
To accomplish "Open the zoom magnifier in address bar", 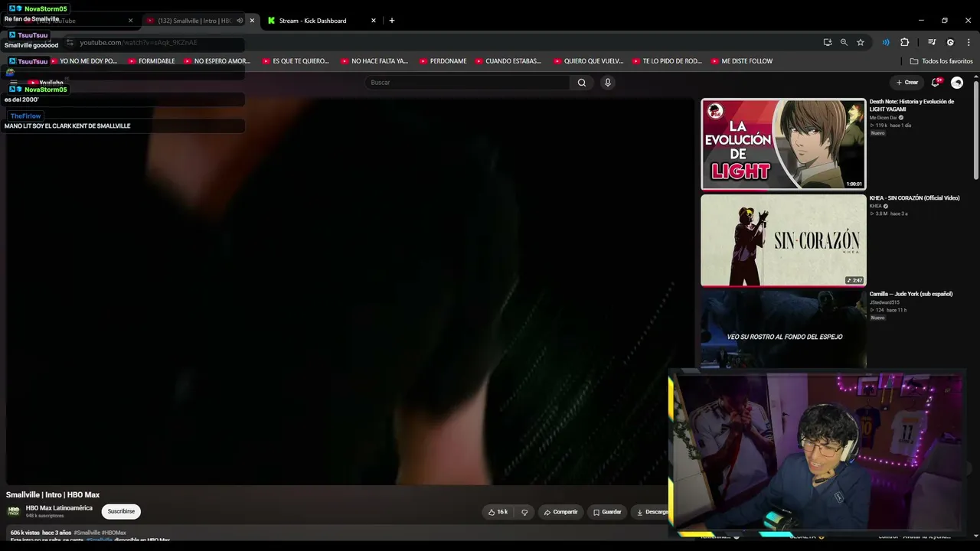I will point(844,42).
